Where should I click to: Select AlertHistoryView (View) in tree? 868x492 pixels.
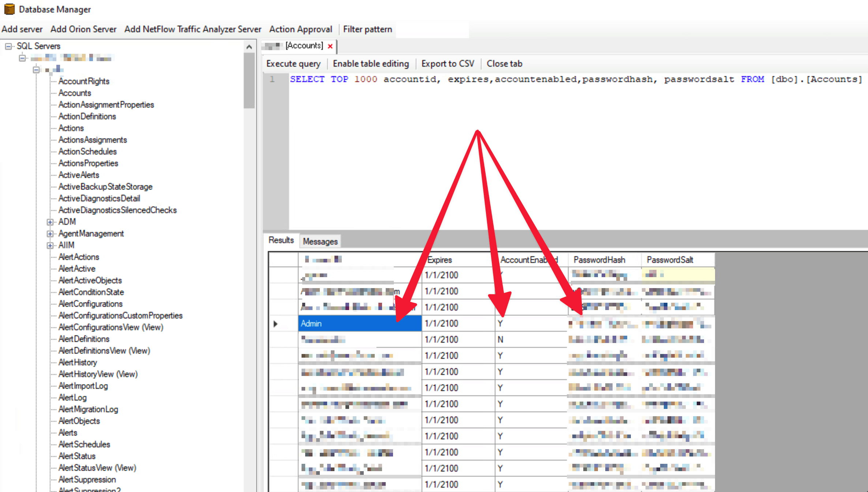pos(98,374)
